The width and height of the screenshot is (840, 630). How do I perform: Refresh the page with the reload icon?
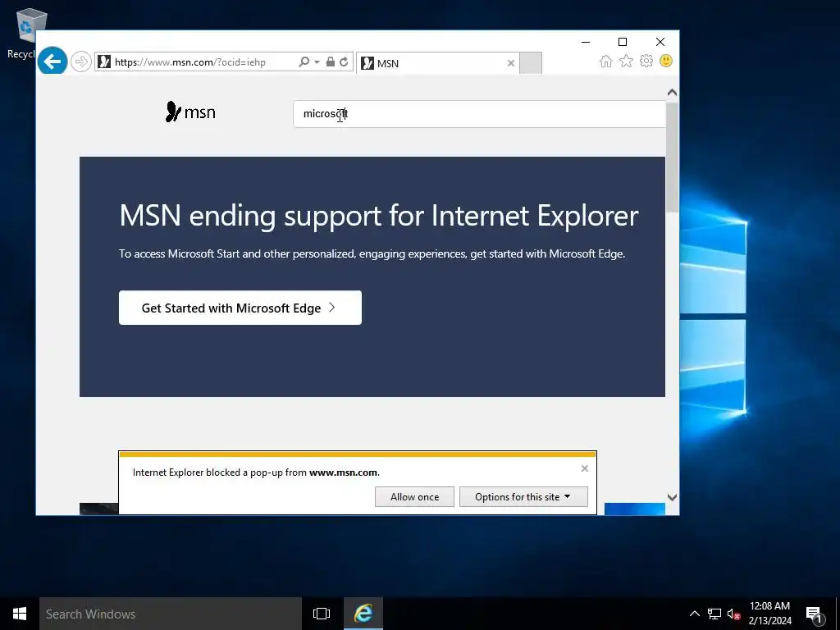coord(344,62)
